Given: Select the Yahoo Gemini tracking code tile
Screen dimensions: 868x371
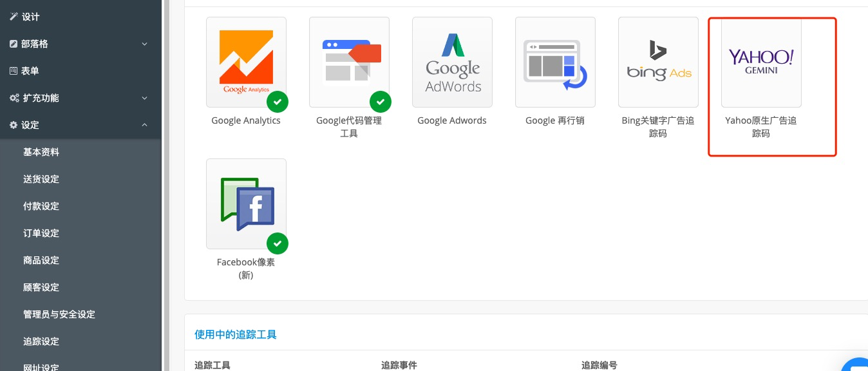Looking at the screenshot, I should [761, 62].
